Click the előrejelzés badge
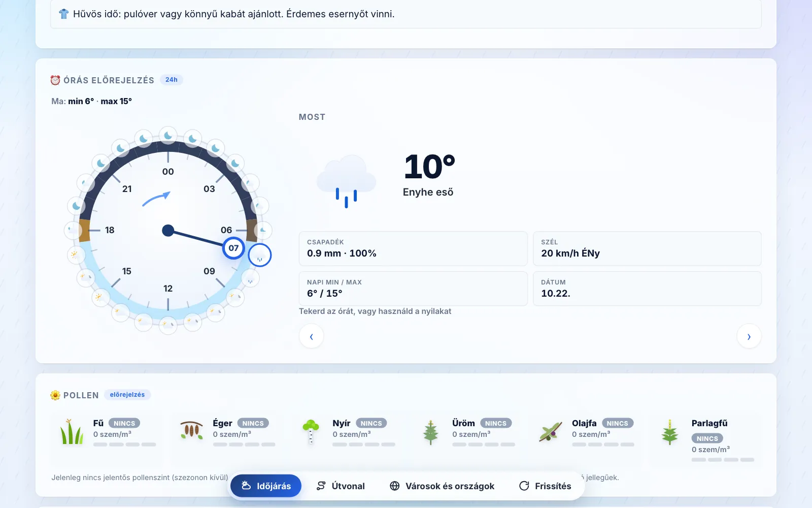Screen dimensions: 812x508 [127, 395]
